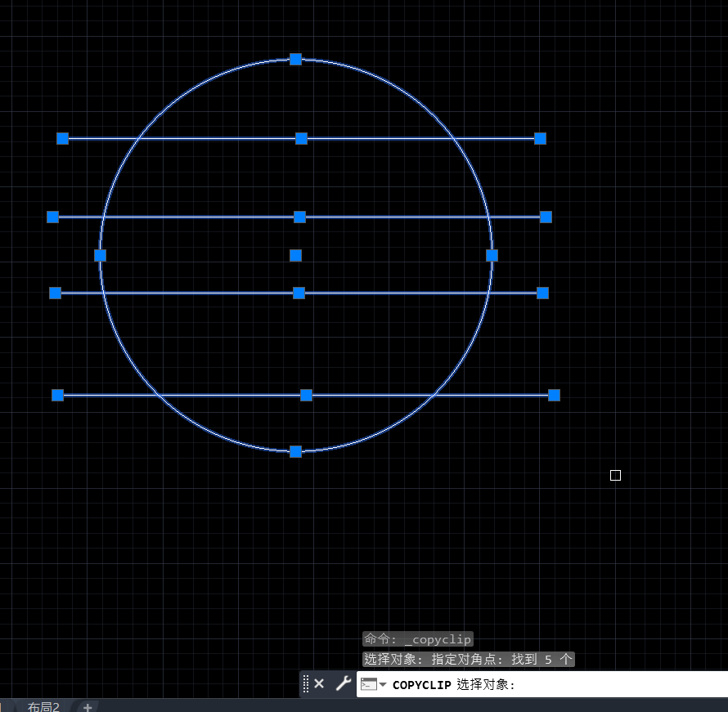Open command line customize wrench menu
728x712 pixels.
pyautogui.click(x=343, y=683)
